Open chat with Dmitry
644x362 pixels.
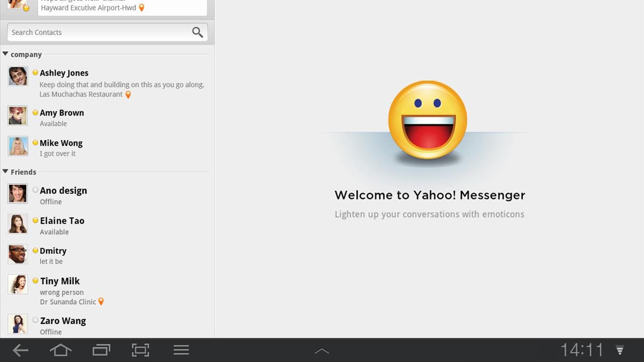click(x=53, y=251)
